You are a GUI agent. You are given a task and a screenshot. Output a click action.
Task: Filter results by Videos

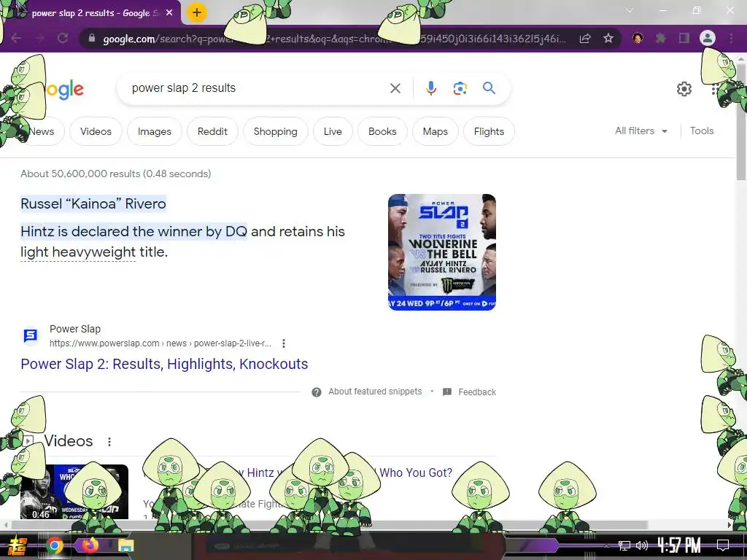(x=96, y=131)
